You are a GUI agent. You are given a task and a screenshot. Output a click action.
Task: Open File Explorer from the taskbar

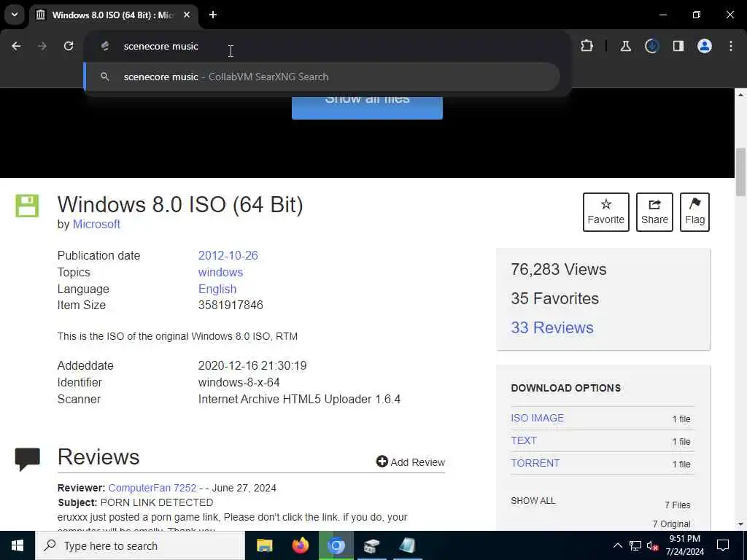point(264,545)
